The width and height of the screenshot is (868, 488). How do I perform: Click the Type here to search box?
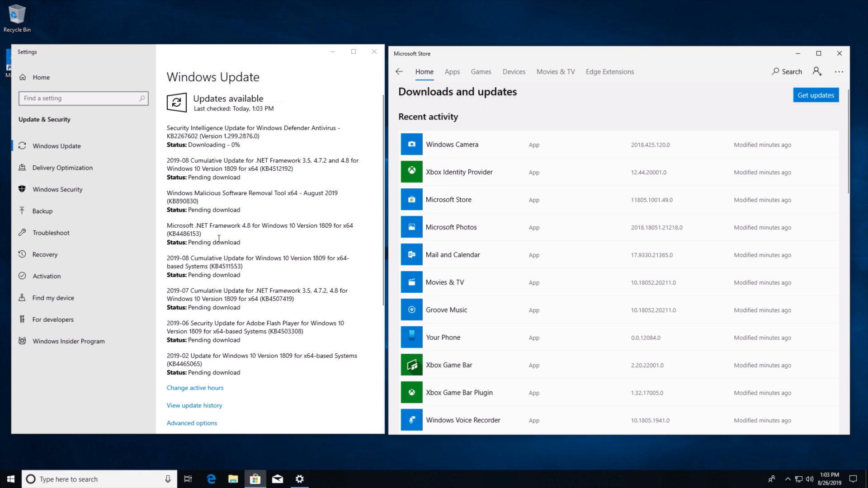[x=99, y=479]
